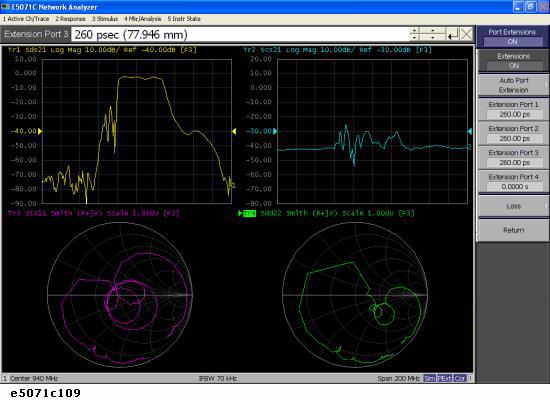
Task: Click the Return softkey
Action: pyautogui.click(x=513, y=230)
